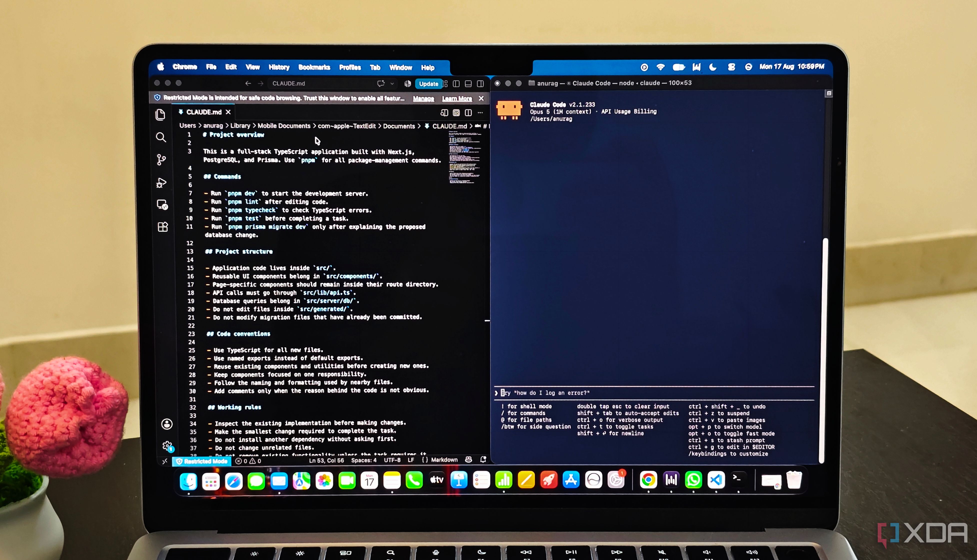
Task: Open the Run and Debug view
Action: click(161, 182)
